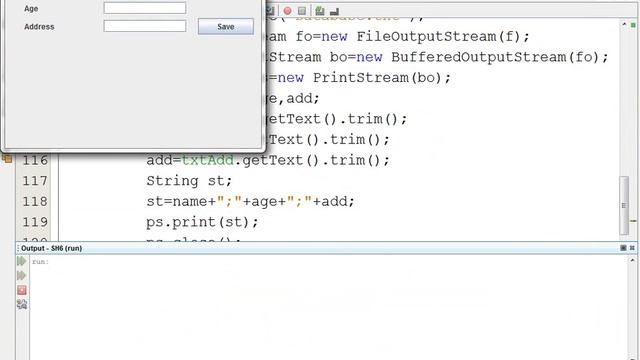The image size is (640, 360).
Task: Focus the Address text field
Action: 145,26
